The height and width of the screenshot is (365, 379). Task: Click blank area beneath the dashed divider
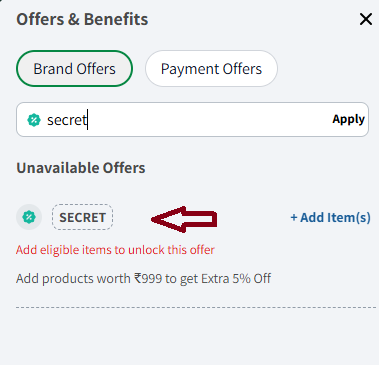tap(196, 337)
